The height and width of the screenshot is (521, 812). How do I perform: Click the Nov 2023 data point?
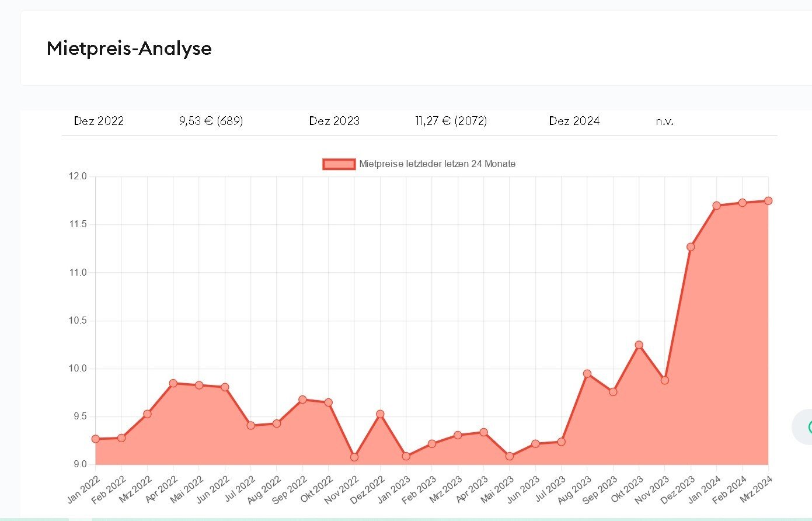[x=665, y=380]
